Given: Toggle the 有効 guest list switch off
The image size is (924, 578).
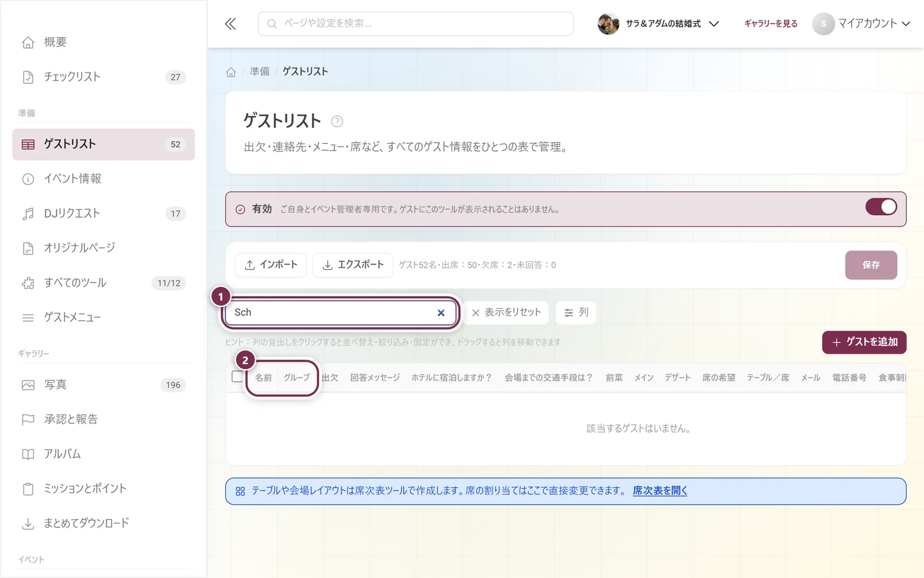Looking at the screenshot, I should click(881, 207).
